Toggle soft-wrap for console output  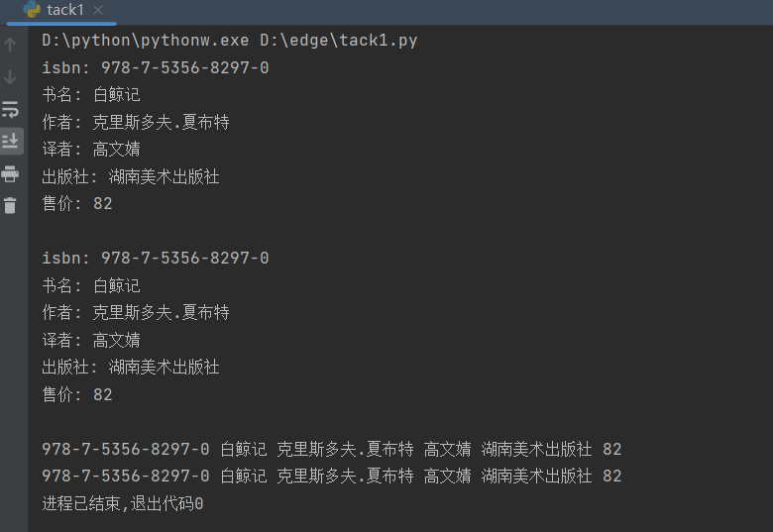point(10,109)
